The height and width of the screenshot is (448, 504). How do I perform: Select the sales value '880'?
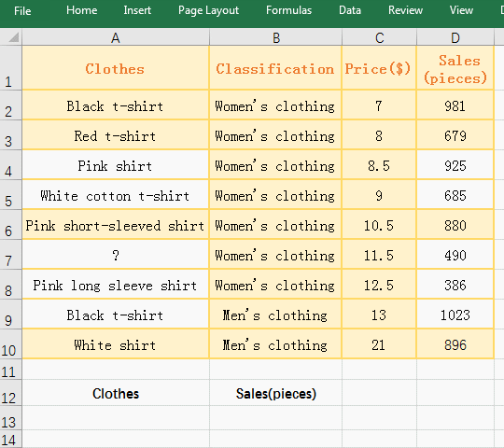(455, 225)
